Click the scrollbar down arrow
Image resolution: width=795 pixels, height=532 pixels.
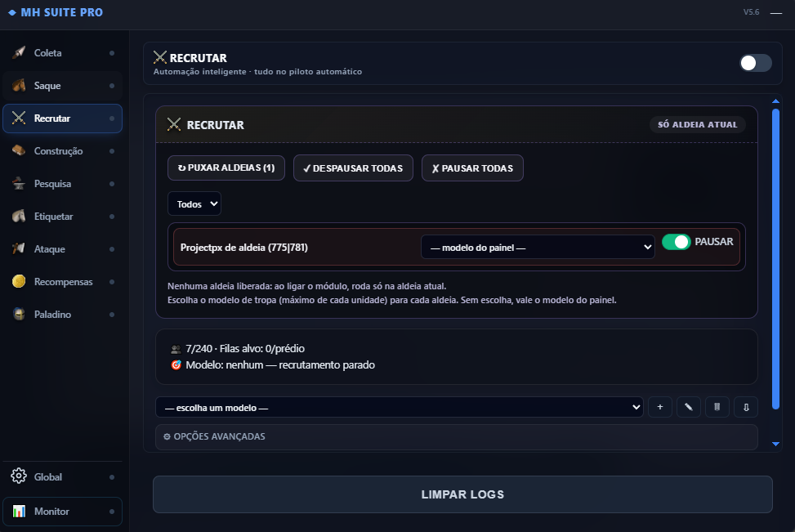[775, 444]
